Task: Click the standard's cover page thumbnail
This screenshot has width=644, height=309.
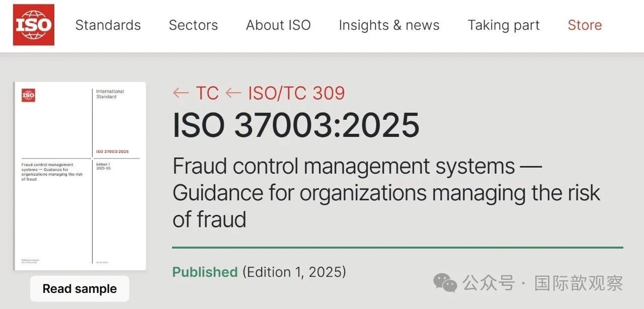Action: click(80, 176)
